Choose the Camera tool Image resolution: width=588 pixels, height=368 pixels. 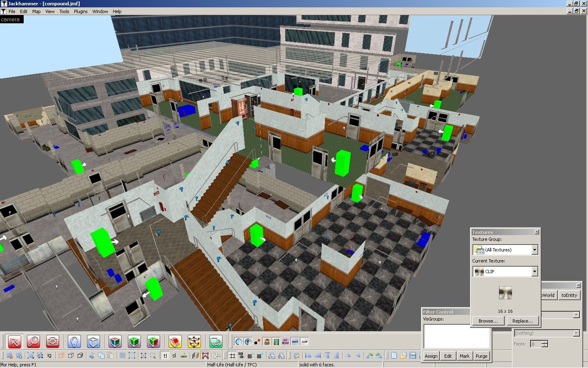pos(53,341)
